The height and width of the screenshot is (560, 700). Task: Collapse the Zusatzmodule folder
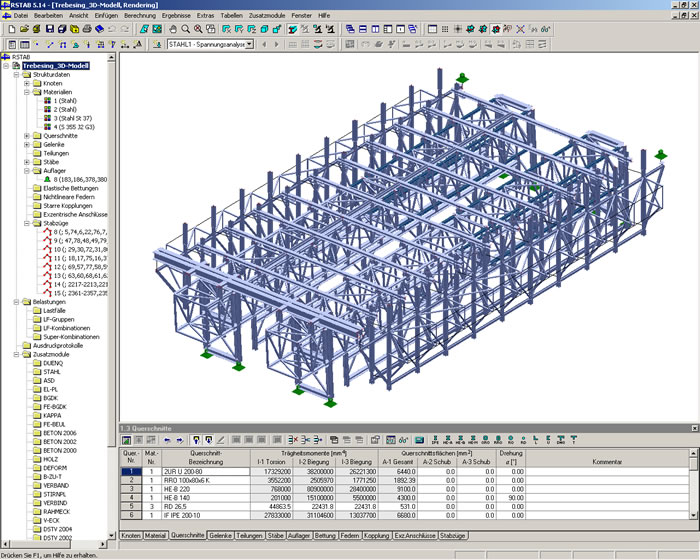point(17,355)
